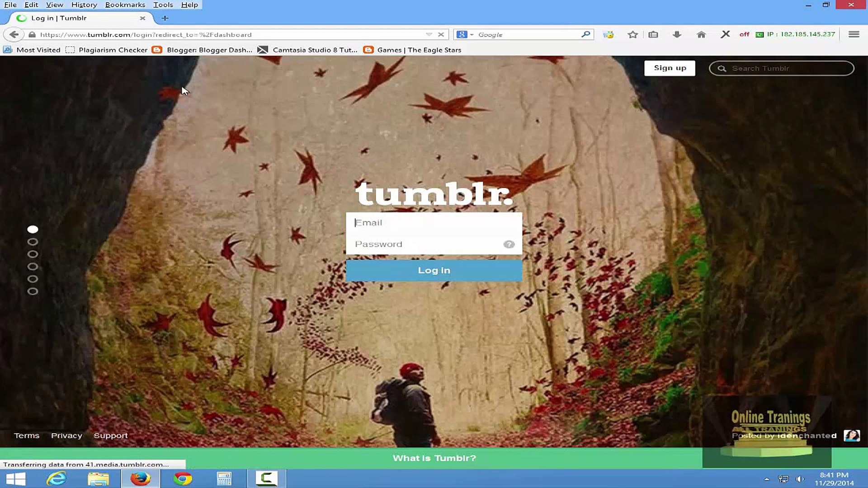Click browser back arrow button
This screenshot has height=488, width=868.
coord(14,34)
